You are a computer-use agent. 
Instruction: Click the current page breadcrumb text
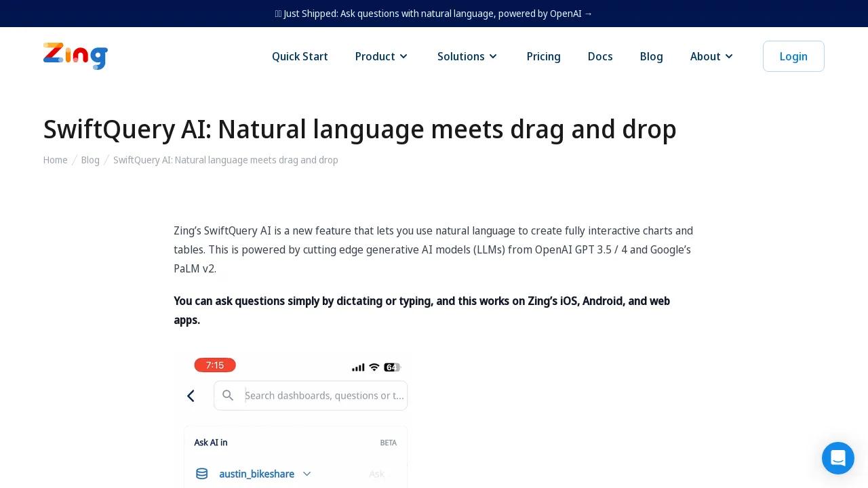[x=226, y=160]
